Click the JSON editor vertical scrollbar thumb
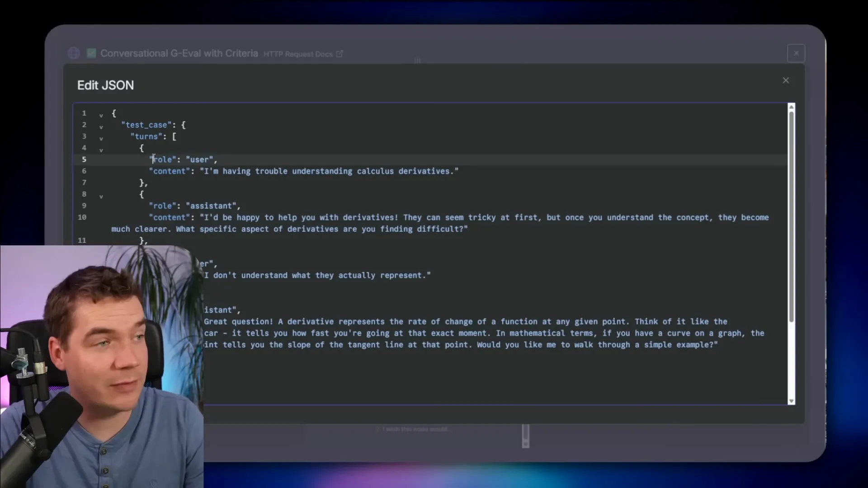The height and width of the screenshot is (488, 868). pos(791,216)
